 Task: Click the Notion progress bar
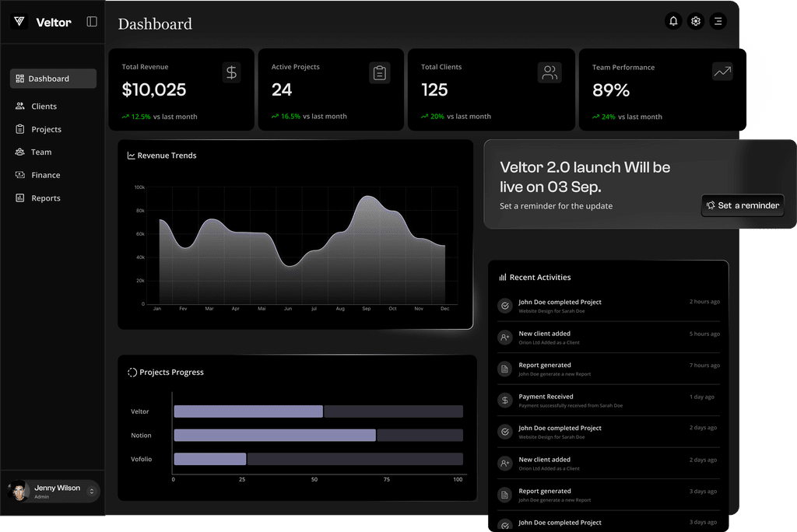coord(275,436)
